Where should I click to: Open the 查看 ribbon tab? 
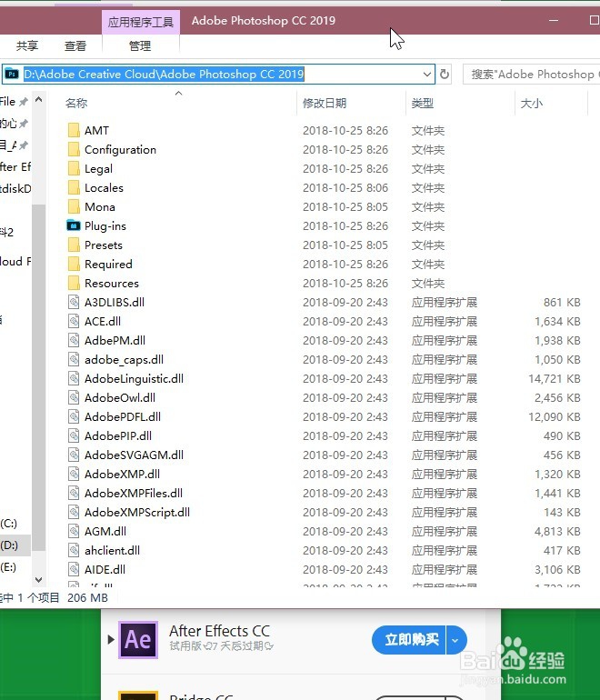pos(75,46)
